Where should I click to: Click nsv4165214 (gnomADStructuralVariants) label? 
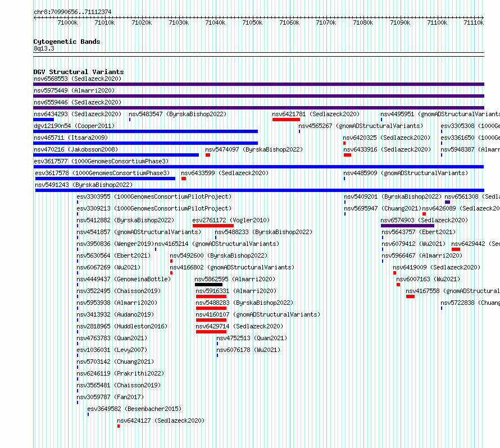coord(217,244)
